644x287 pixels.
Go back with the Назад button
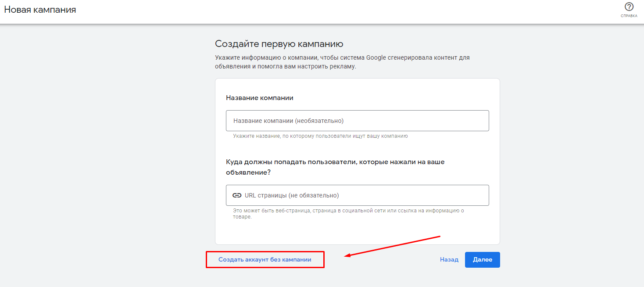pos(449,259)
